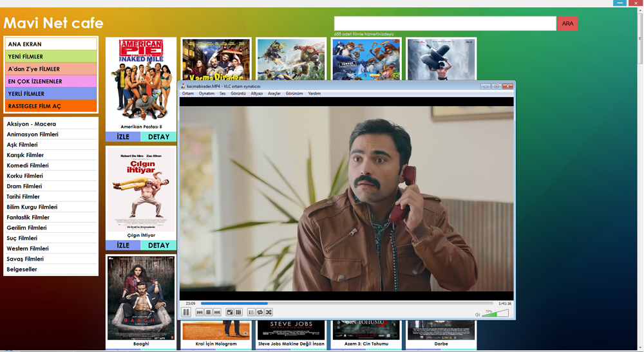Click the Çılgın İhtiyar movie poster
The image size is (644, 352).
(x=141, y=190)
